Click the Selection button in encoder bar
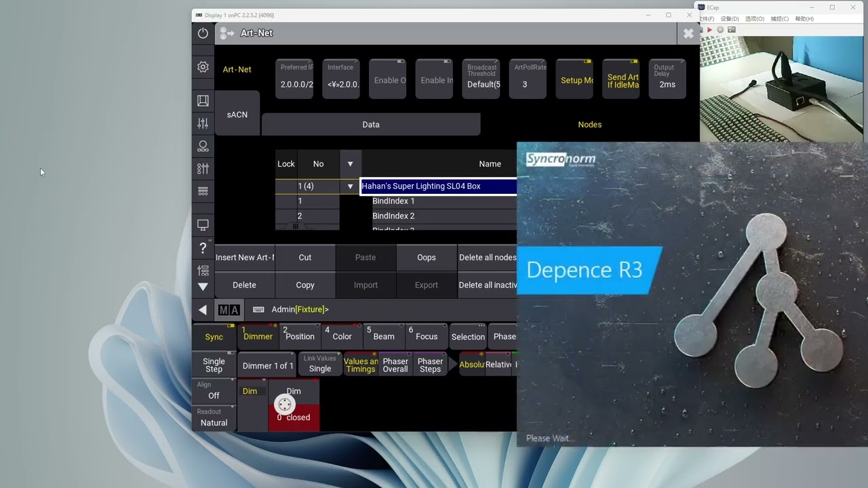868x488 pixels. pyautogui.click(x=468, y=336)
